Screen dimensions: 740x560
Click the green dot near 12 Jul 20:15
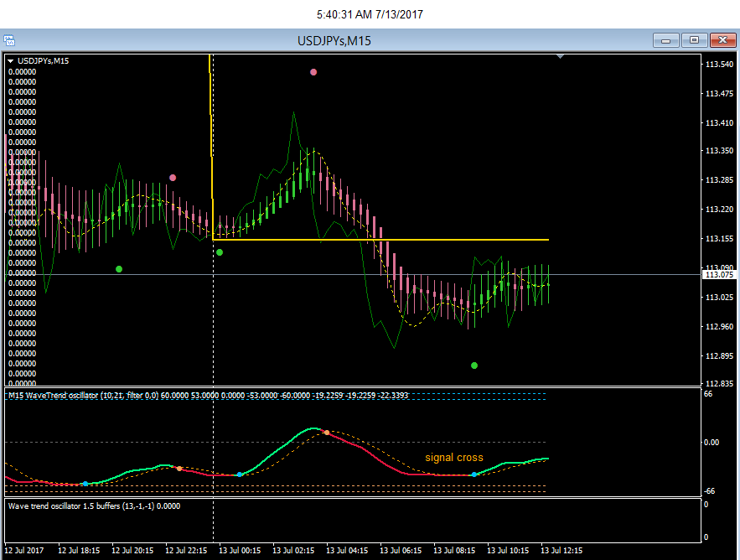pyautogui.click(x=119, y=269)
